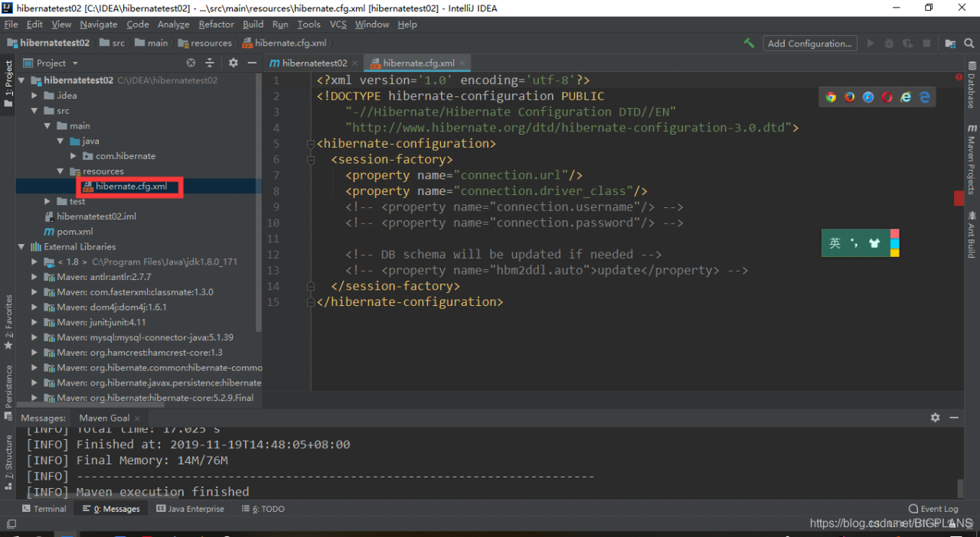Click the green Build Project hammer icon
Screen dimensions: 980x537
coord(749,44)
